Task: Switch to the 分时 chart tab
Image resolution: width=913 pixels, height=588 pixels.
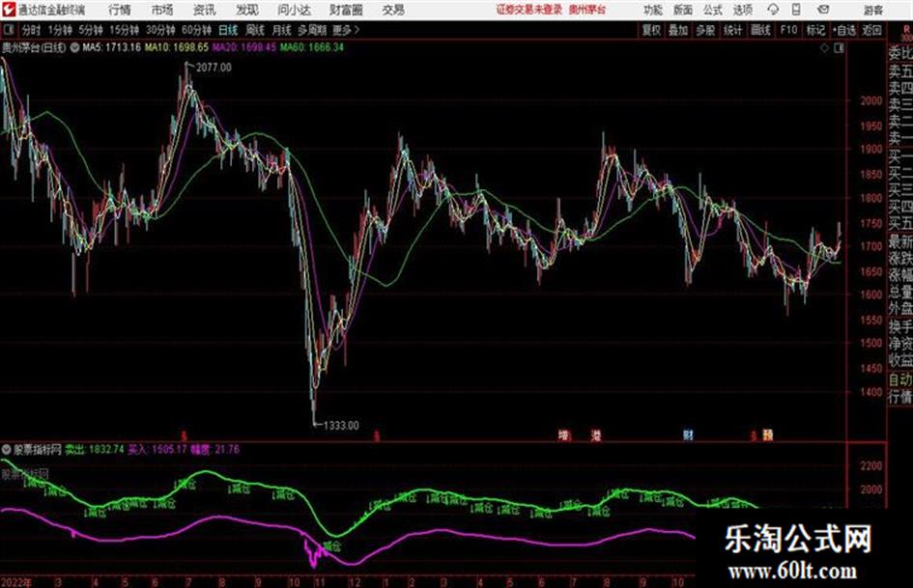Action: tap(31, 30)
